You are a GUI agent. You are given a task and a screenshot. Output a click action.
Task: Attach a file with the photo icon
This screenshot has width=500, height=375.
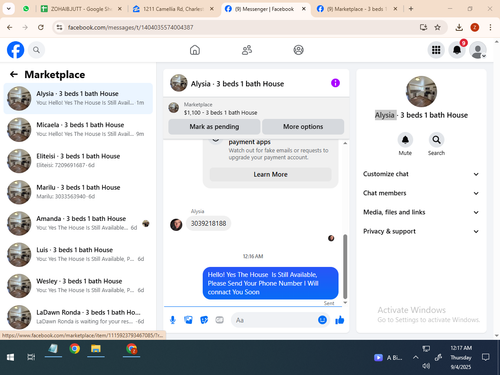pos(188,320)
